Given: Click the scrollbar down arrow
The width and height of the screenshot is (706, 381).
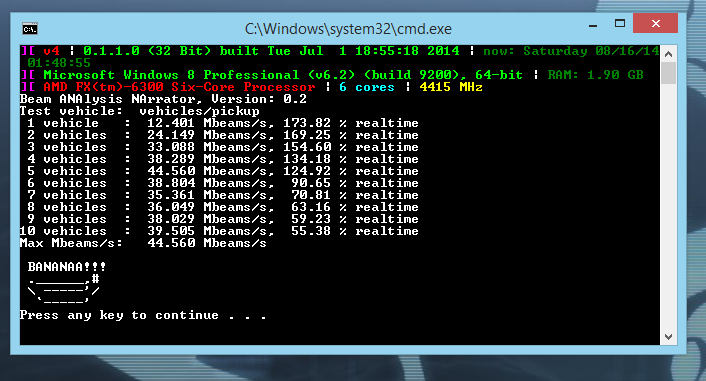Looking at the screenshot, I should pyautogui.click(x=668, y=337).
